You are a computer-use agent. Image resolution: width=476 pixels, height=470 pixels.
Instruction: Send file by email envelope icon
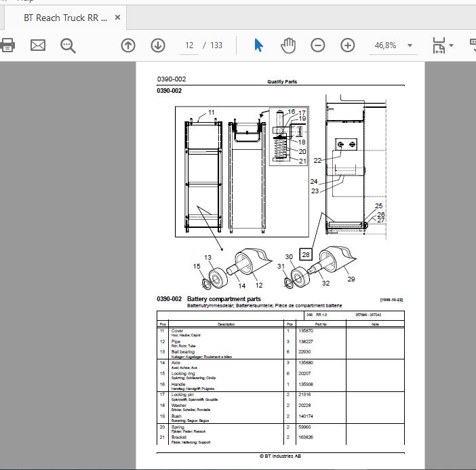pyautogui.click(x=38, y=45)
